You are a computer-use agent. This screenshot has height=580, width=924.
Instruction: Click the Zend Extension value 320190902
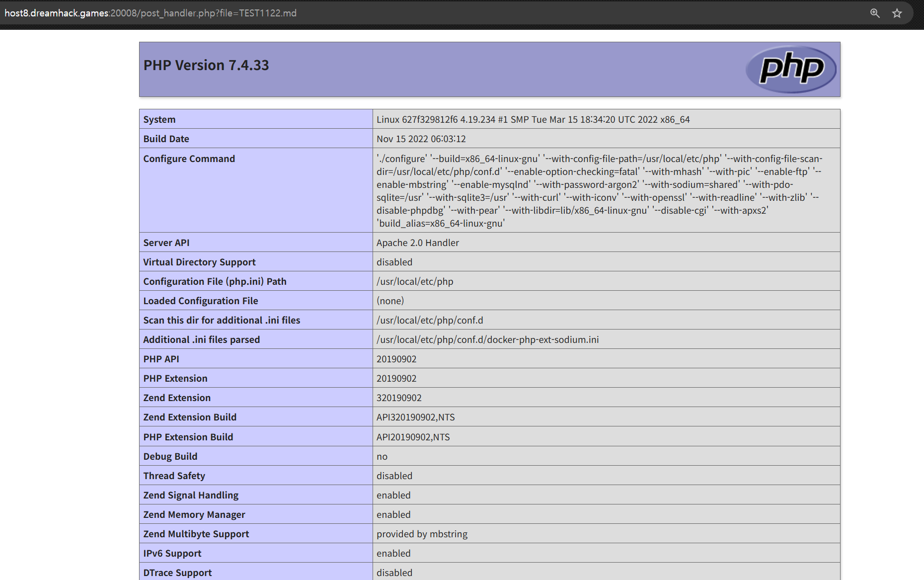(x=398, y=398)
